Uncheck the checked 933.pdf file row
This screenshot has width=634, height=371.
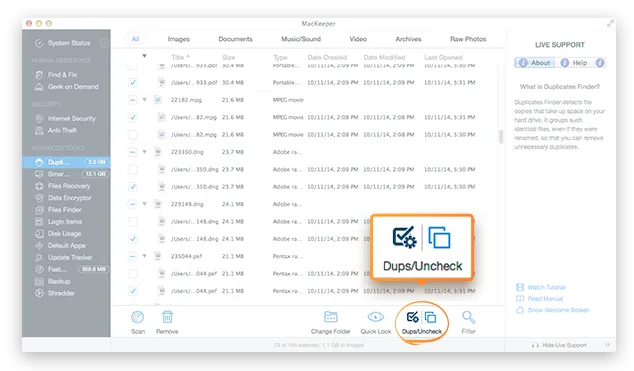[132, 82]
